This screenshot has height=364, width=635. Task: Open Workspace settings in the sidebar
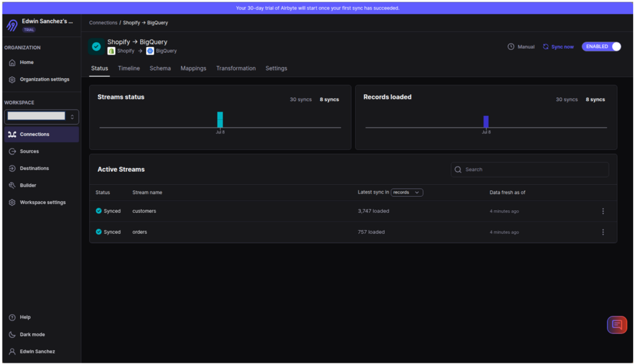[x=42, y=202]
